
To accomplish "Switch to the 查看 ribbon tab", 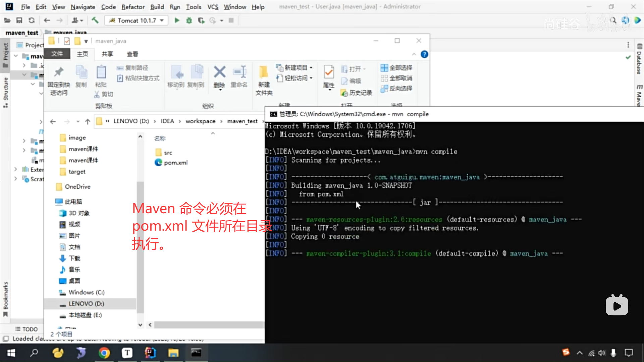I will click(x=132, y=54).
